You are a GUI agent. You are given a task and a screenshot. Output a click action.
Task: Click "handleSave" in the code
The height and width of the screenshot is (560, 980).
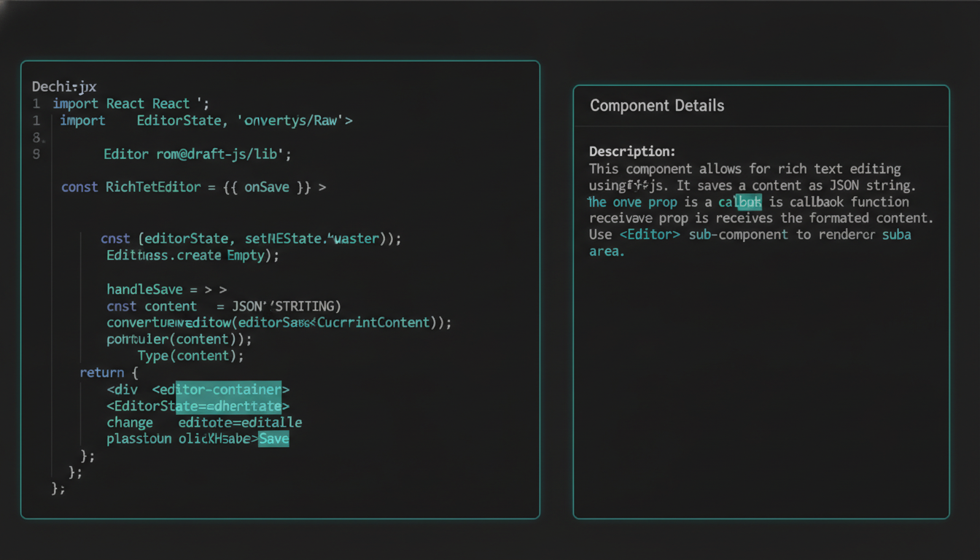(144, 289)
